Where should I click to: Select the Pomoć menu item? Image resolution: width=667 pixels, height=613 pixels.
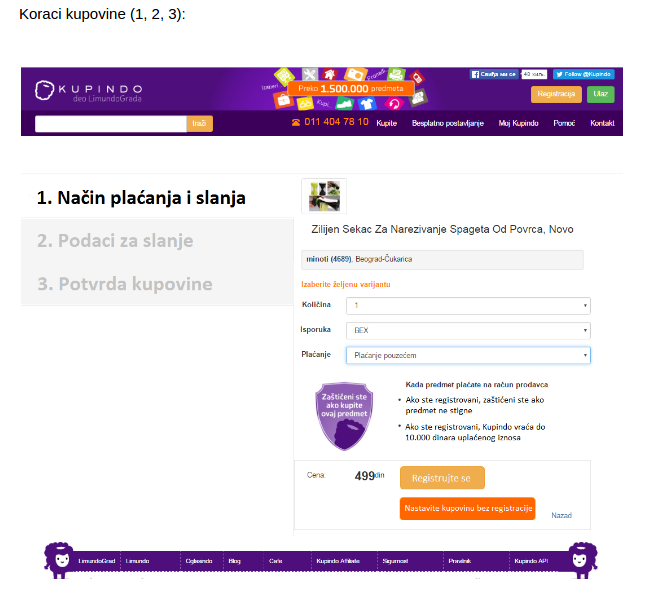click(x=564, y=123)
